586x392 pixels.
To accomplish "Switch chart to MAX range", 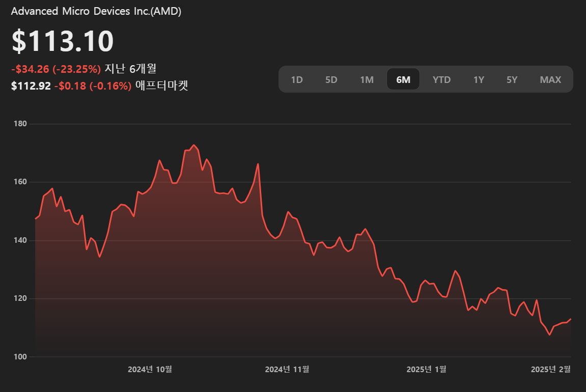I will point(550,79).
